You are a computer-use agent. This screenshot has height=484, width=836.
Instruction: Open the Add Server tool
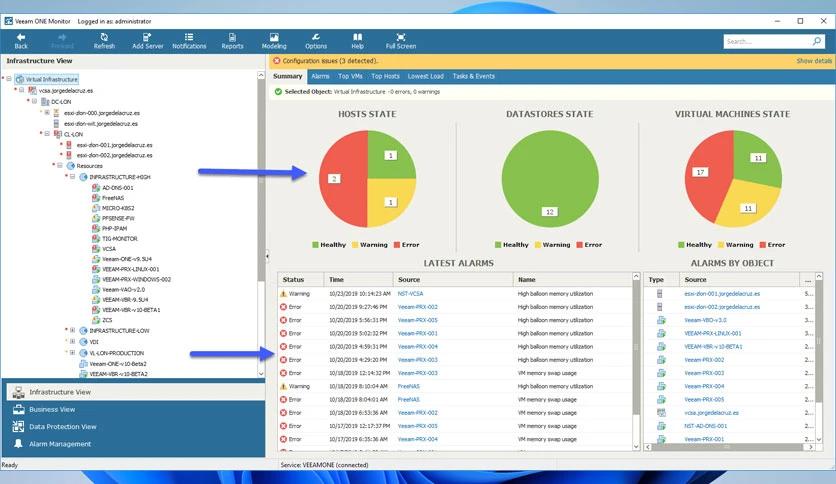coord(147,41)
